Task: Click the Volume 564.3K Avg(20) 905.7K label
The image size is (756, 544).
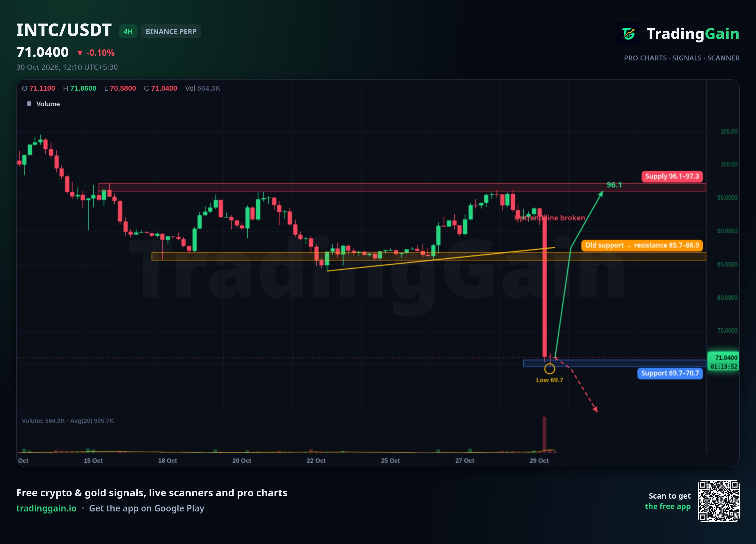Action: point(68,421)
